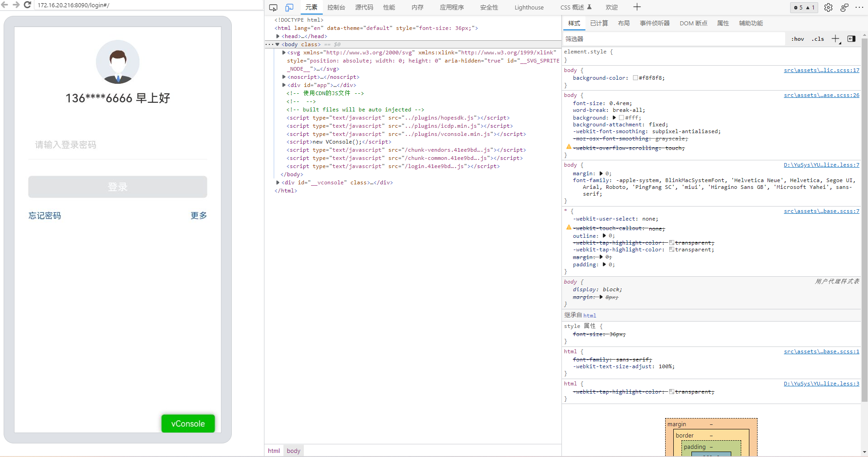The width and height of the screenshot is (868, 457).
Task: Select the html breadcrumb at bottom
Action: point(274,451)
